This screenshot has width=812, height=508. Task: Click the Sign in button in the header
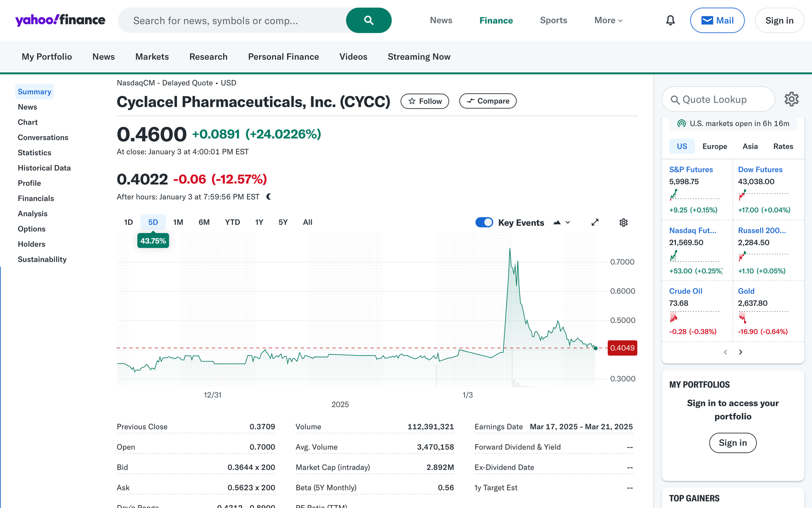779,20
